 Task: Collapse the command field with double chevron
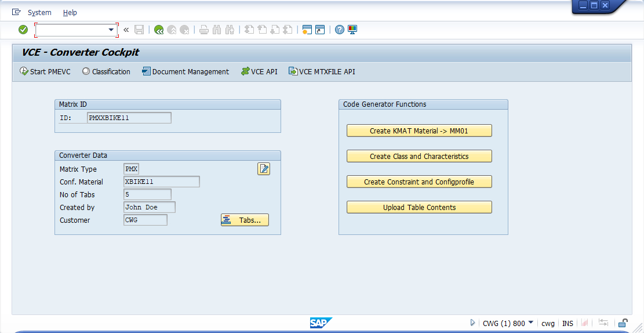tap(126, 30)
